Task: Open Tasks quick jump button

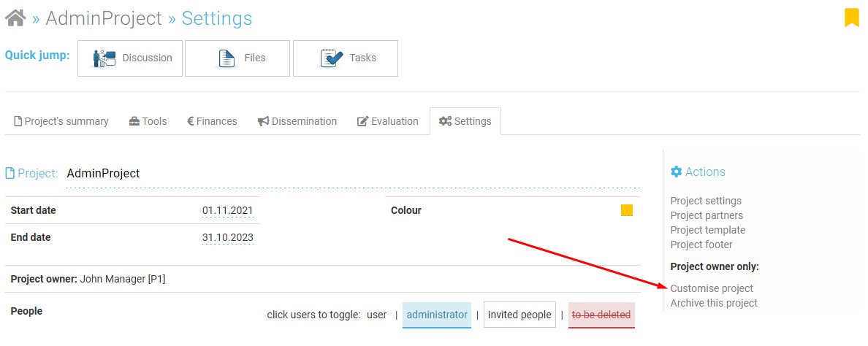Action: pyautogui.click(x=346, y=58)
